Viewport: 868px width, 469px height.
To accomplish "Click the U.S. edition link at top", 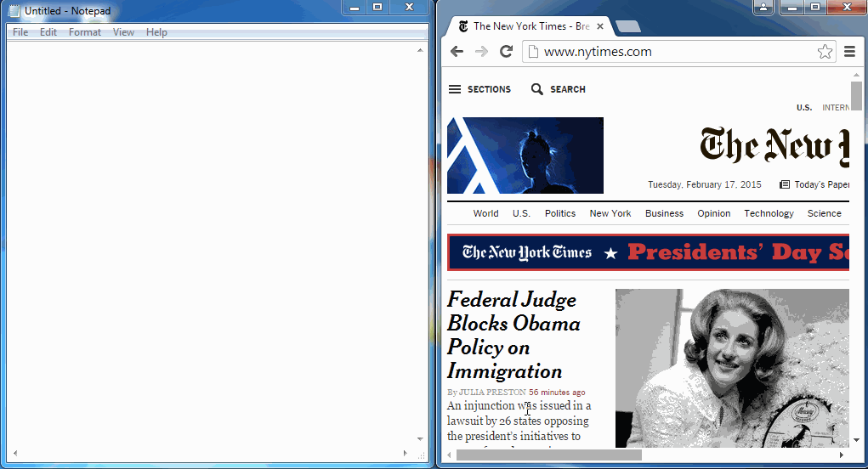I will tap(803, 107).
